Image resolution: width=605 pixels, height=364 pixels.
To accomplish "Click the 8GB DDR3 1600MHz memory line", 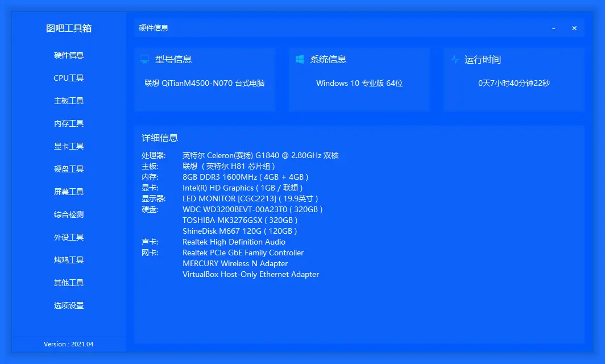I will coord(246,177).
